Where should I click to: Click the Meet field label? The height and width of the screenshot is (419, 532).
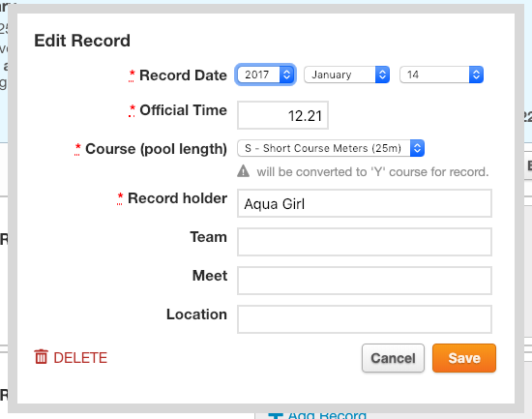210,276
